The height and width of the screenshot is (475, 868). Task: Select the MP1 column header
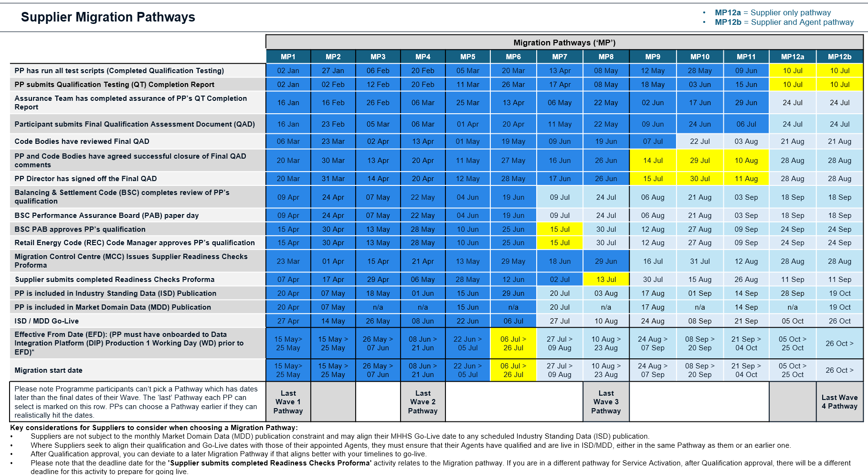click(x=288, y=57)
